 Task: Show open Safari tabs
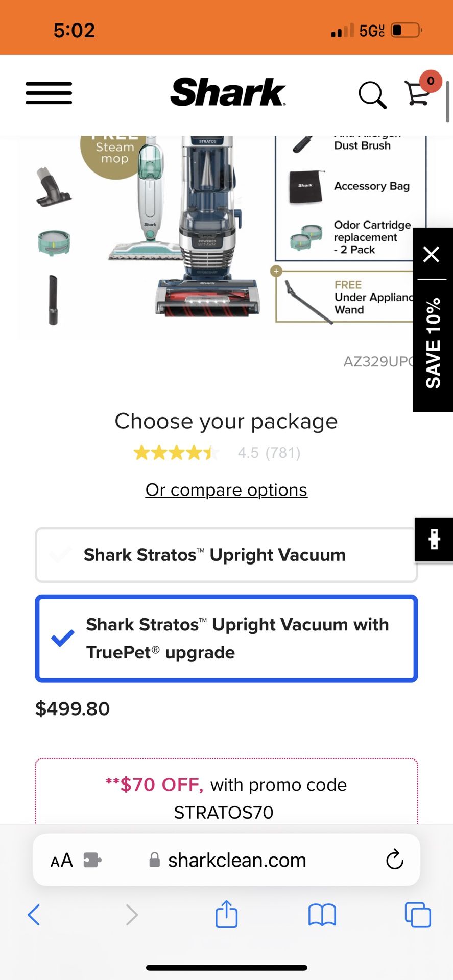point(417,914)
